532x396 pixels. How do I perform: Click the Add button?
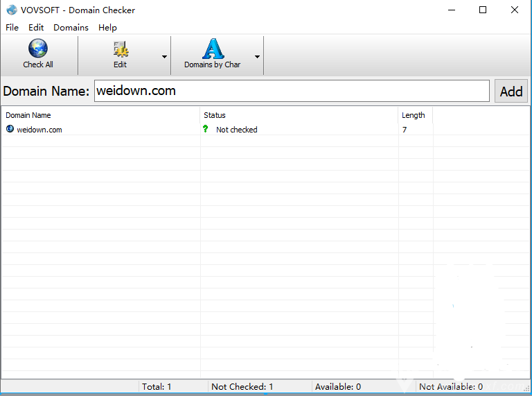511,91
